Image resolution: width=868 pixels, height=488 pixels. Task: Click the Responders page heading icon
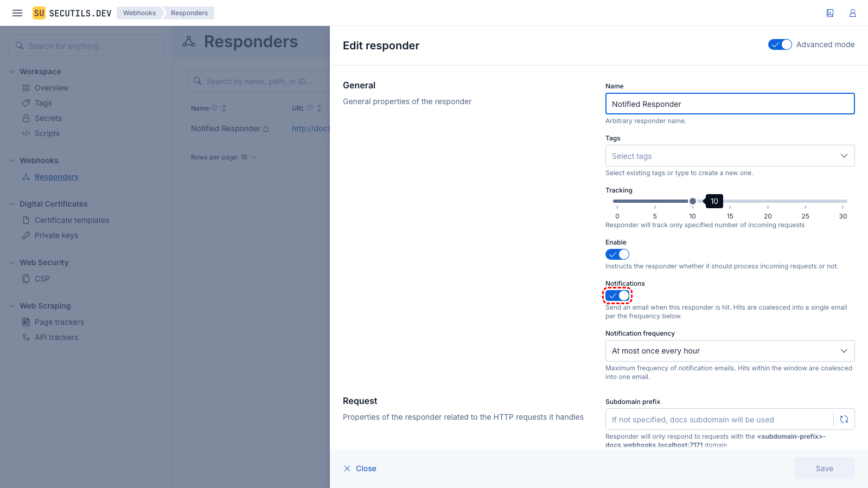(189, 42)
